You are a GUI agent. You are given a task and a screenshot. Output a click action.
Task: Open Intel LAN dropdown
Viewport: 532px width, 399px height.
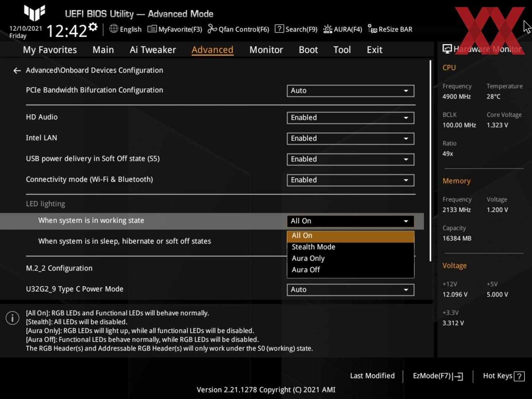coord(350,138)
